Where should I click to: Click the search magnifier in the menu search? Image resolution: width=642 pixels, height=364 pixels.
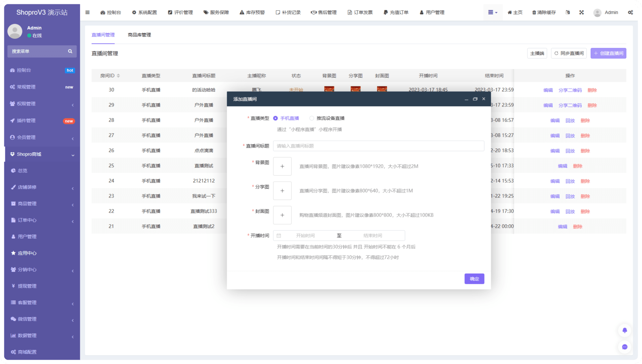tap(70, 51)
